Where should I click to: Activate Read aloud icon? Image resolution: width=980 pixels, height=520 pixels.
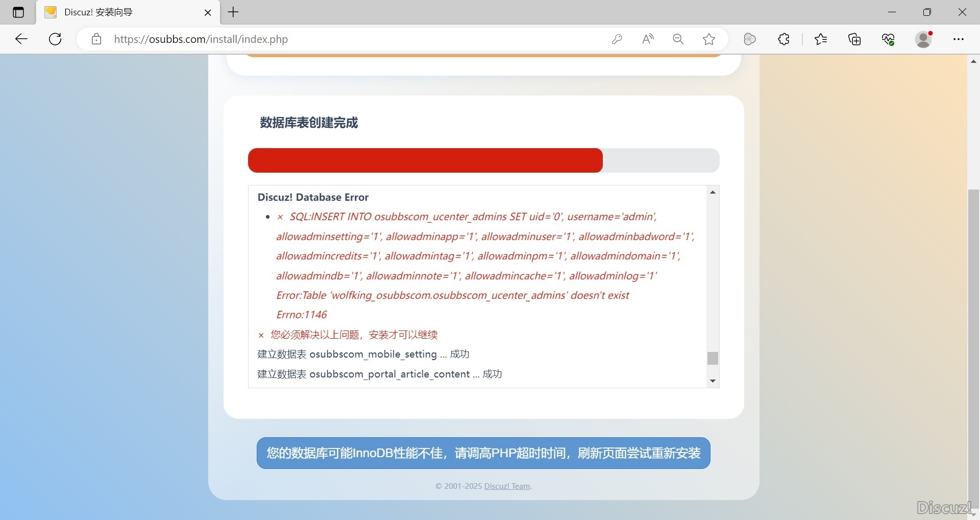pyautogui.click(x=648, y=39)
